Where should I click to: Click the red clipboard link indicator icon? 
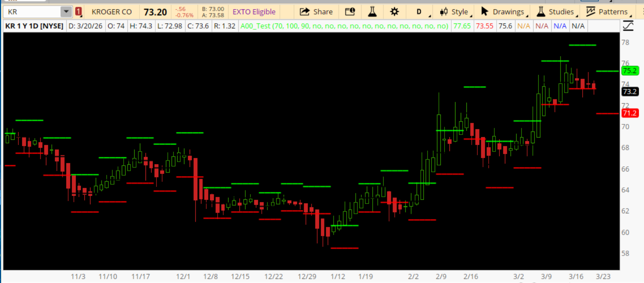(x=78, y=12)
